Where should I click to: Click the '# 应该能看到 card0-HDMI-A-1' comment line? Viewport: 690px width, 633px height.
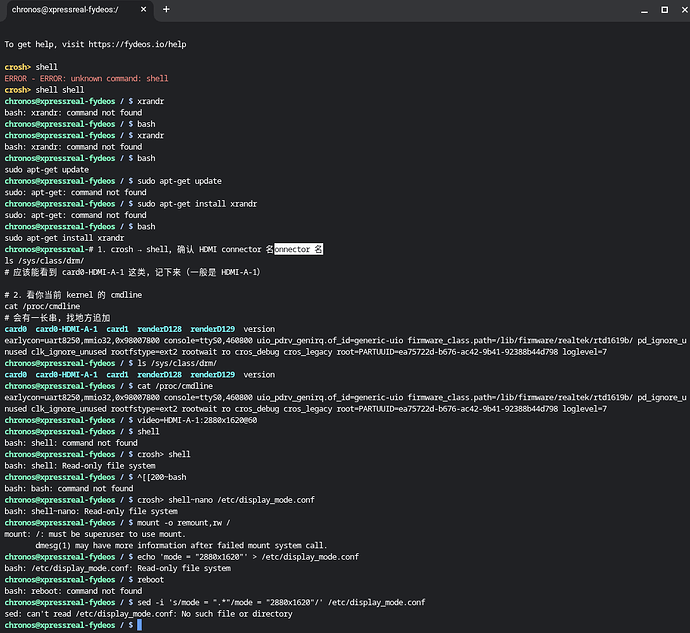coord(132,272)
